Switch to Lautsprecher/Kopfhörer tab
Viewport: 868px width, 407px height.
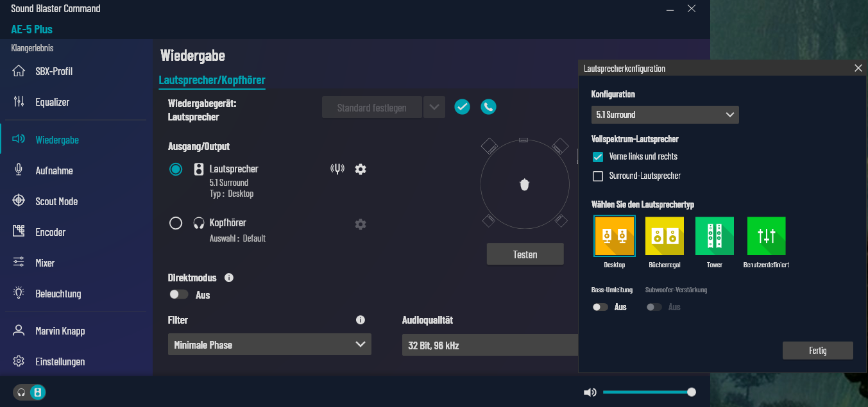[212, 80]
